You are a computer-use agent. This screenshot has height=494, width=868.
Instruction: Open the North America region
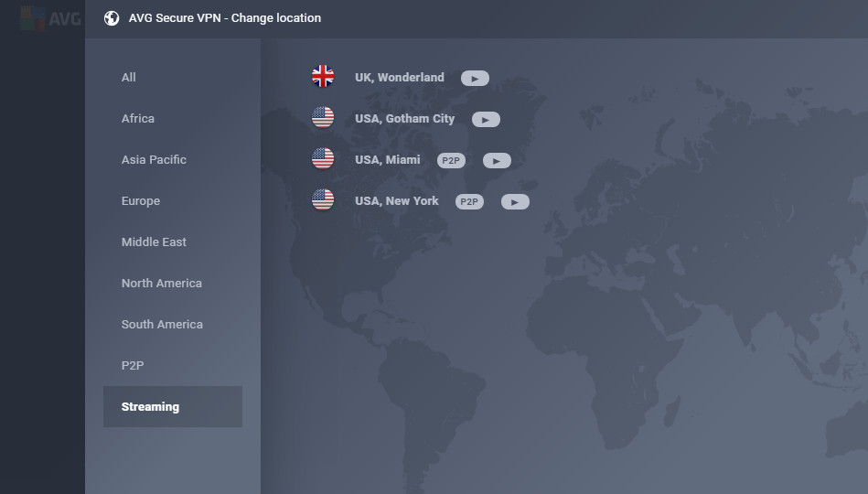[x=162, y=284]
